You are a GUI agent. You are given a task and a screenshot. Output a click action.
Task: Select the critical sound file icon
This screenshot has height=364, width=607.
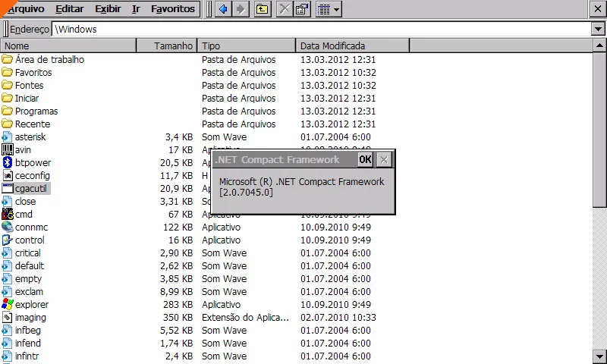tap(7, 253)
